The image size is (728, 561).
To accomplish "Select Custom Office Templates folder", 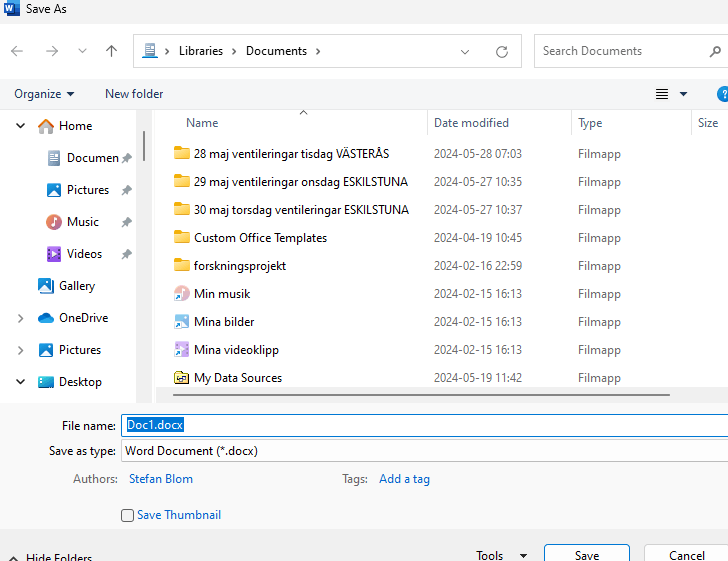I will [260, 238].
